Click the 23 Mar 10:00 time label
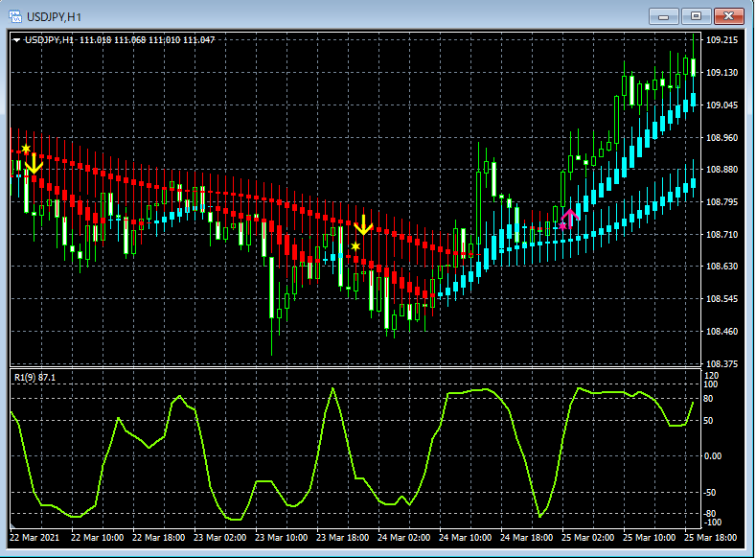This screenshot has height=558, width=756. coord(281,537)
